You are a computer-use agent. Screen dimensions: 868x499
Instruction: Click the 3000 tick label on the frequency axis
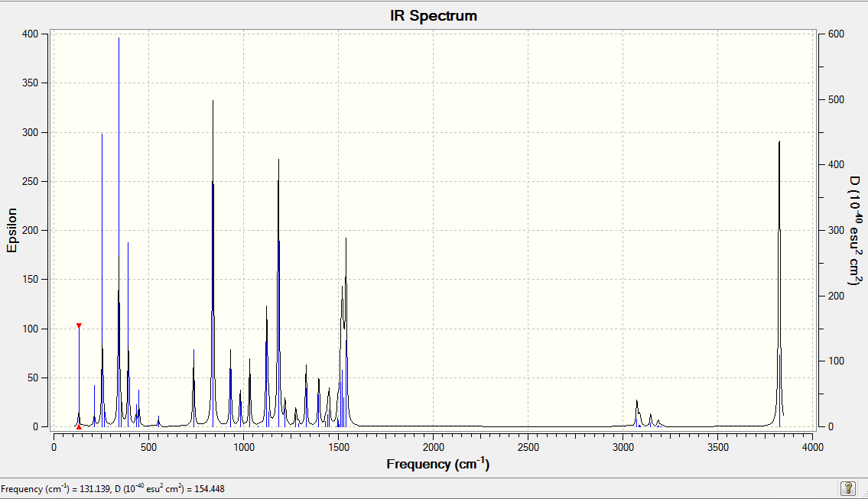point(623,447)
